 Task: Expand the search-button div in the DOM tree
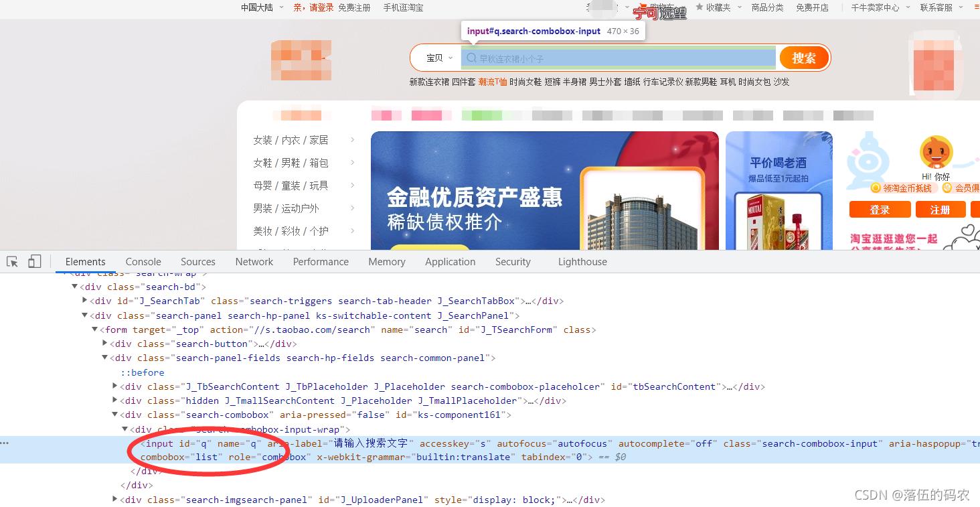[x=105, y=343]
